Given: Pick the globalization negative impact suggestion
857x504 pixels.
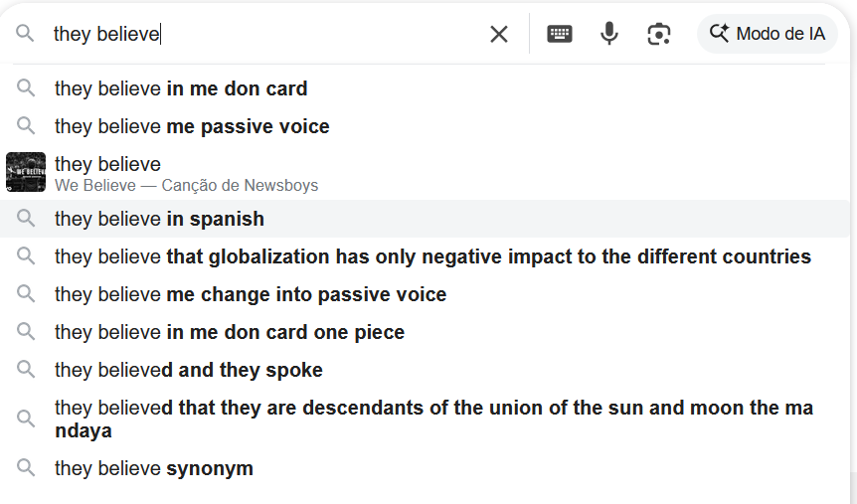Looking at the screenshot, I should pyautogui.click(x=432, y=256).
